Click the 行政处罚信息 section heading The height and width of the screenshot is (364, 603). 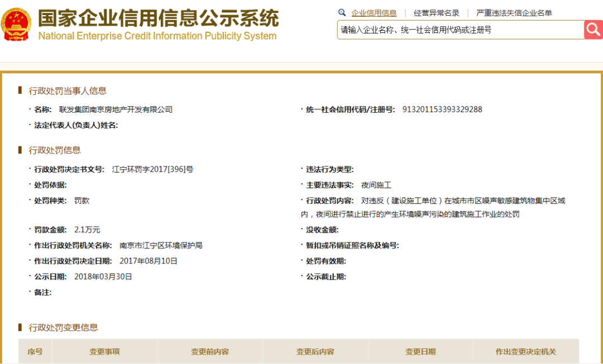tap(55, 150)
